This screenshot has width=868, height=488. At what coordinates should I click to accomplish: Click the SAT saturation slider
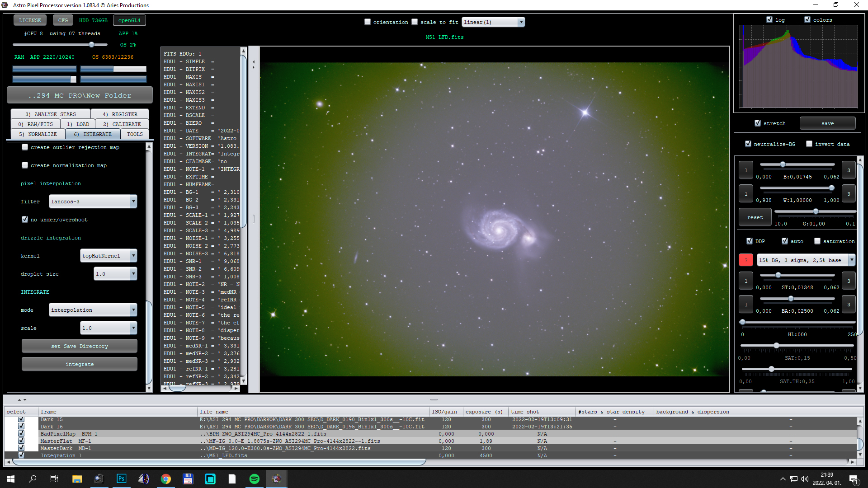(777, 345)
